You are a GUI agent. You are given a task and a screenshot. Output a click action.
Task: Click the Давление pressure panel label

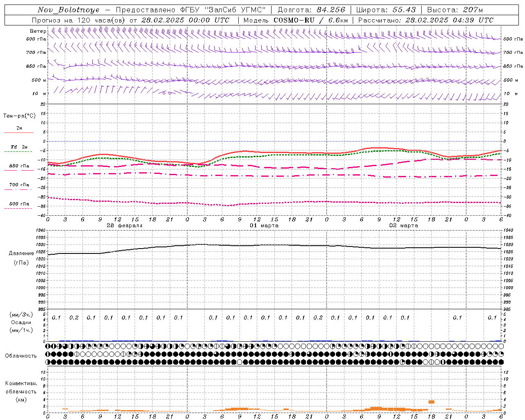[x=21, y=253]
